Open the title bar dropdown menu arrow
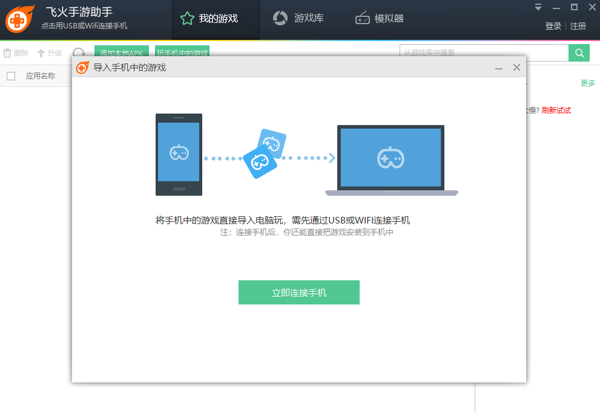Viewport: 600px width, 412px height. (538, 7)
